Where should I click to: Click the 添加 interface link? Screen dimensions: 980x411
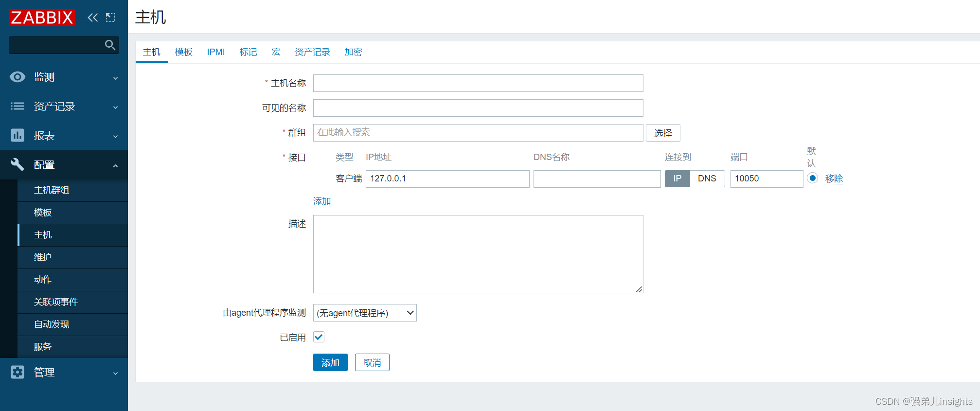[322, 201]
